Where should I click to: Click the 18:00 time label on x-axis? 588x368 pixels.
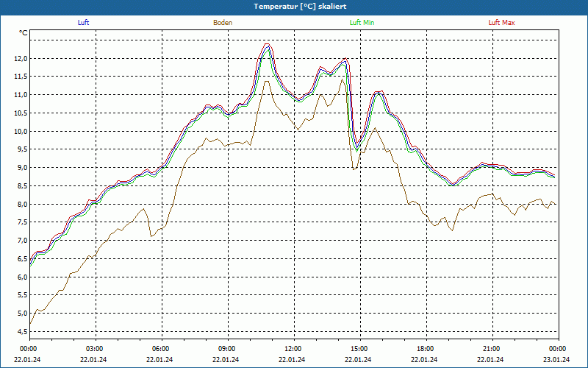pos(426,349)
